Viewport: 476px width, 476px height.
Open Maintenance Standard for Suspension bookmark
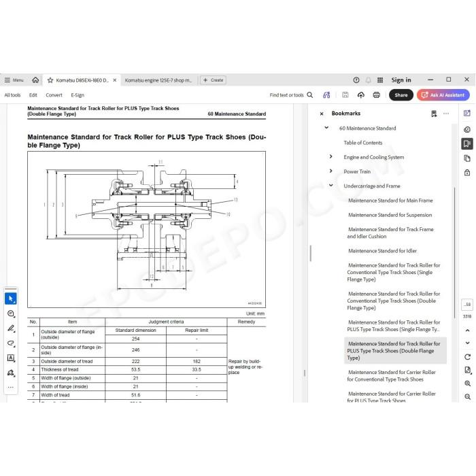tap(390, 215)
